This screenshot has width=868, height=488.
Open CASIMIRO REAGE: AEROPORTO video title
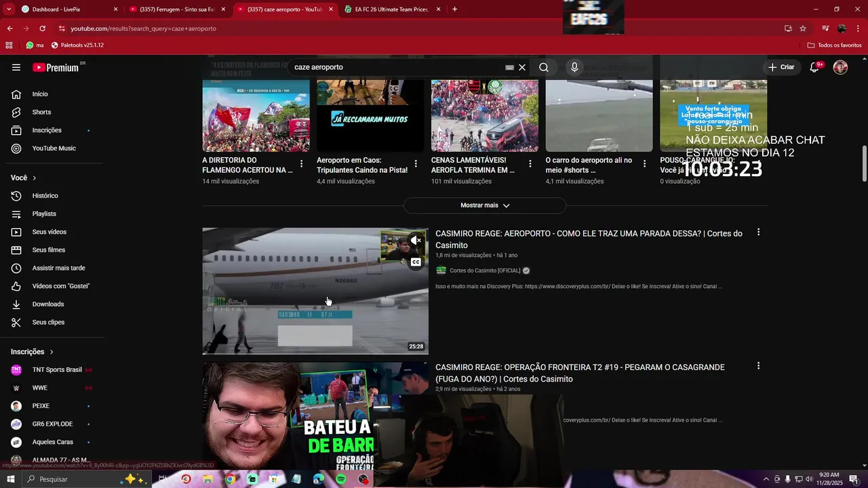coord(589,239)
